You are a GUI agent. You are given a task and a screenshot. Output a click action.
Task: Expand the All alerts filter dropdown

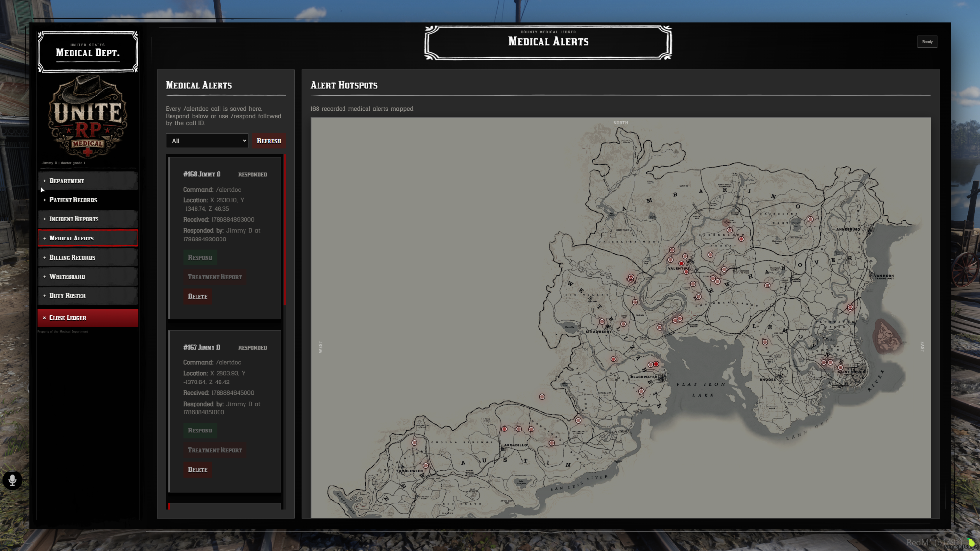pyautogui.click(x=207, y=141)
